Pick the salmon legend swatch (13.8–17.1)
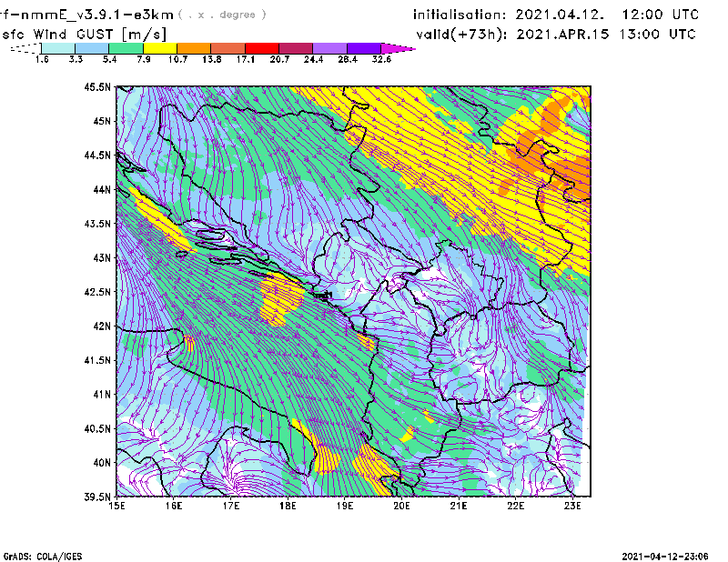The height and width of the screenshot is (562, 728). (x=228, y=48)
